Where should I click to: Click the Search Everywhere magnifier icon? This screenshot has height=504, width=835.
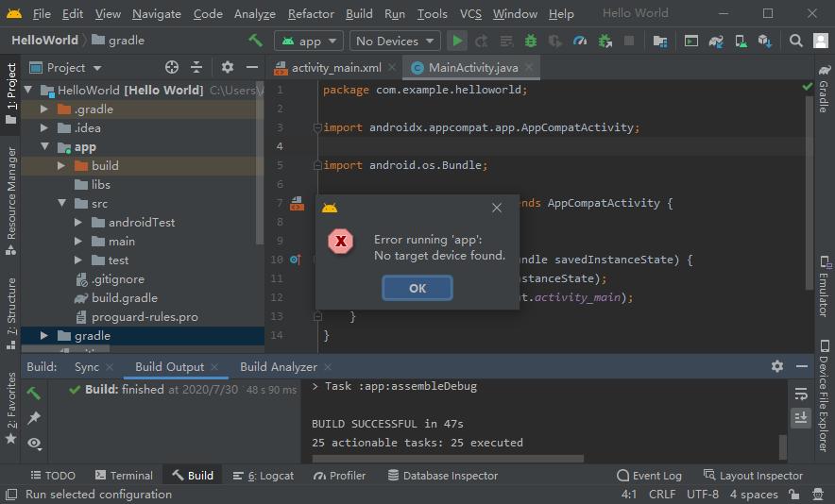[x=795, y=41]
